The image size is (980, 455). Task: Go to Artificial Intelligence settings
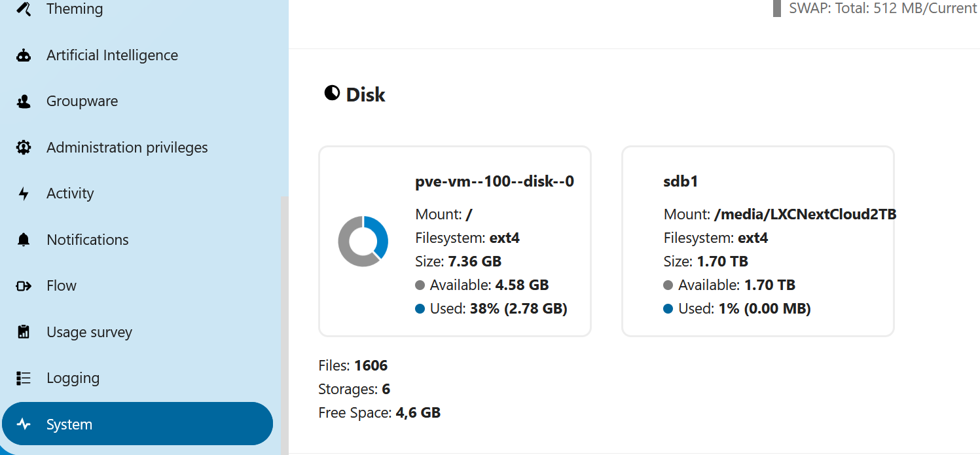point(112,56)
